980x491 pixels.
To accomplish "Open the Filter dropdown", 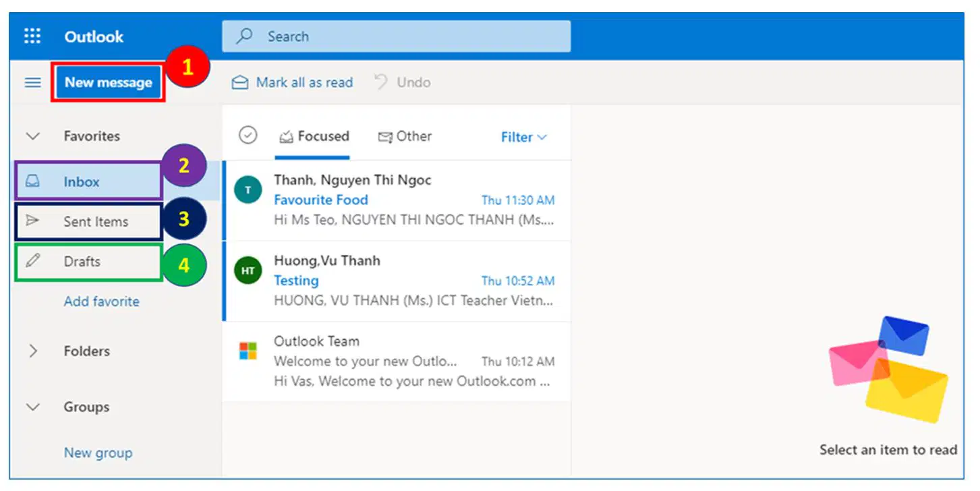I will pyautogui.click(x=524, y=137).
